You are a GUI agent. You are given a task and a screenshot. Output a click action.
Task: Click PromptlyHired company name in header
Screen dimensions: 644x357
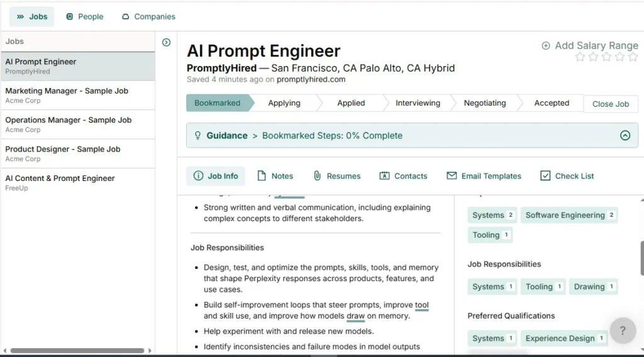click(x=222, y=68)
